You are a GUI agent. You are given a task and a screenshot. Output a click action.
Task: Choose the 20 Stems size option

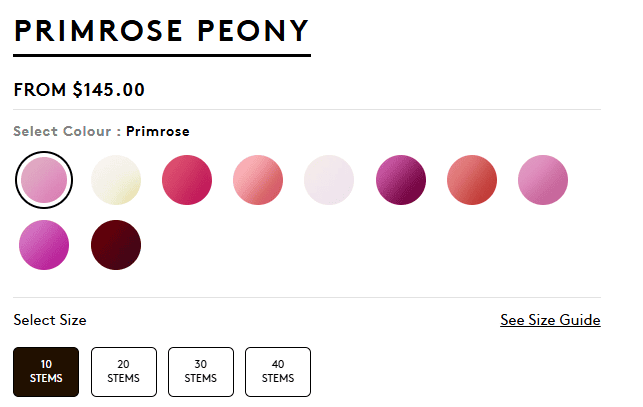[124, 372]
